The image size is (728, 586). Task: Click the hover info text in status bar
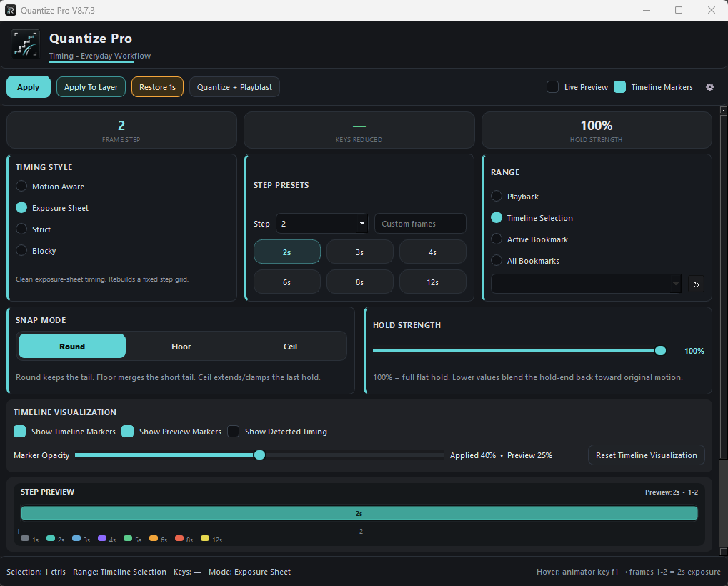pos(629,572)
